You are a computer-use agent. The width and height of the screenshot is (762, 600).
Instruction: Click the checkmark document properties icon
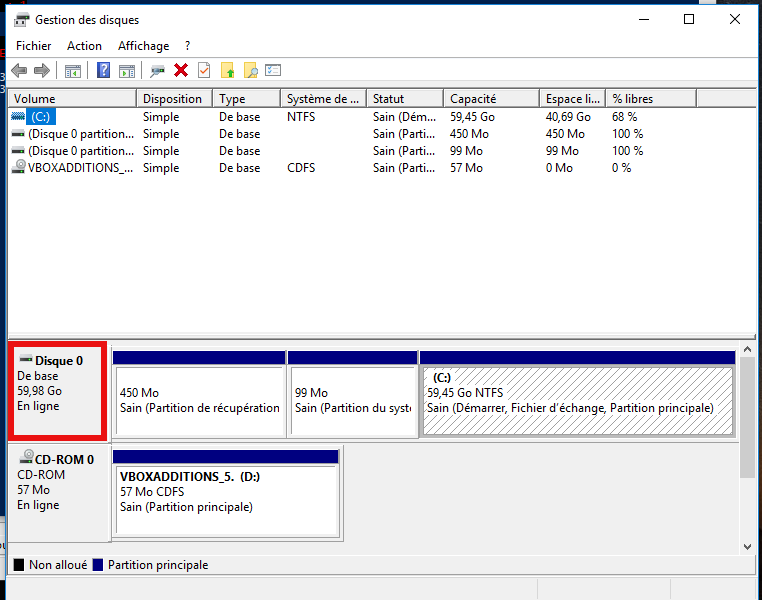(x=204, y=71)
